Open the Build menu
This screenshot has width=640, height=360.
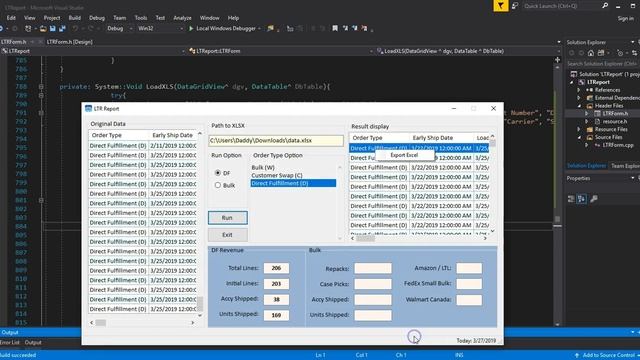click(75, 18)
